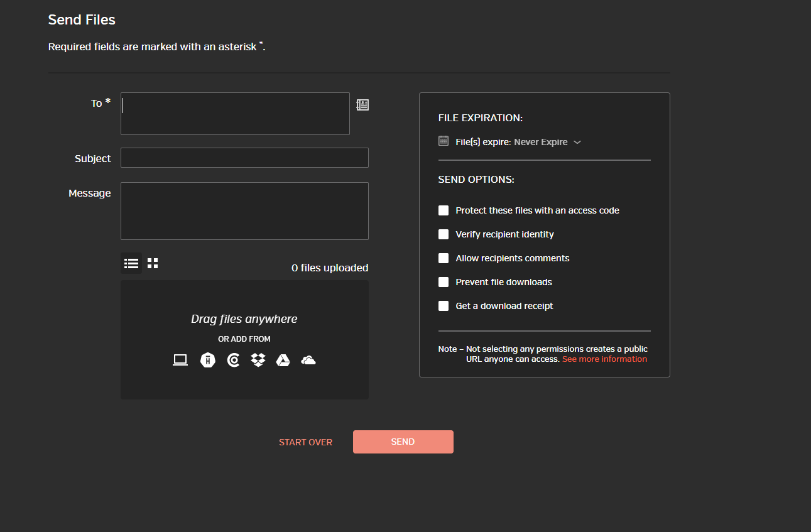
Task: Click the FILE EXPIRATION heading
Action: coord(481,118)
